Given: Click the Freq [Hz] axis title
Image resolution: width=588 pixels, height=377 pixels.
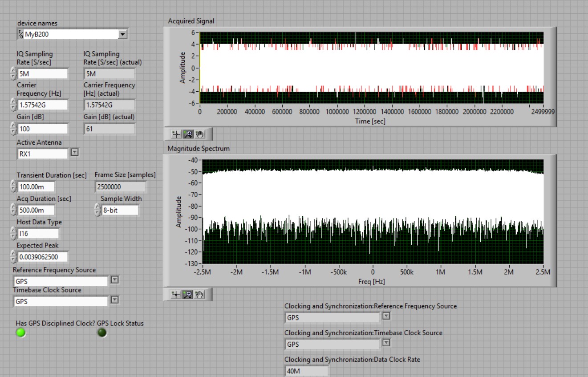Looking at the screenshot, I should (x=372, y=281).
